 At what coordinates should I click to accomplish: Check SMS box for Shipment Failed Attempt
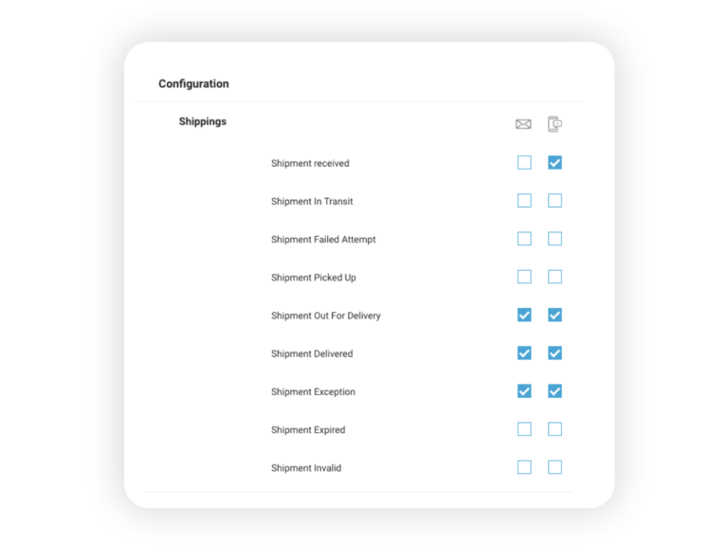coord(555,239)
